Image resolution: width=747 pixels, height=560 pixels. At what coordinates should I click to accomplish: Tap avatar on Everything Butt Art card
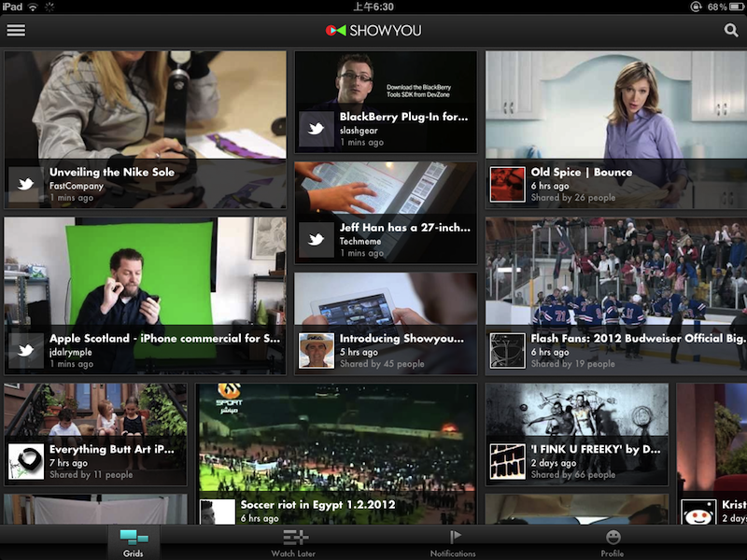click(x=26, y=461)
